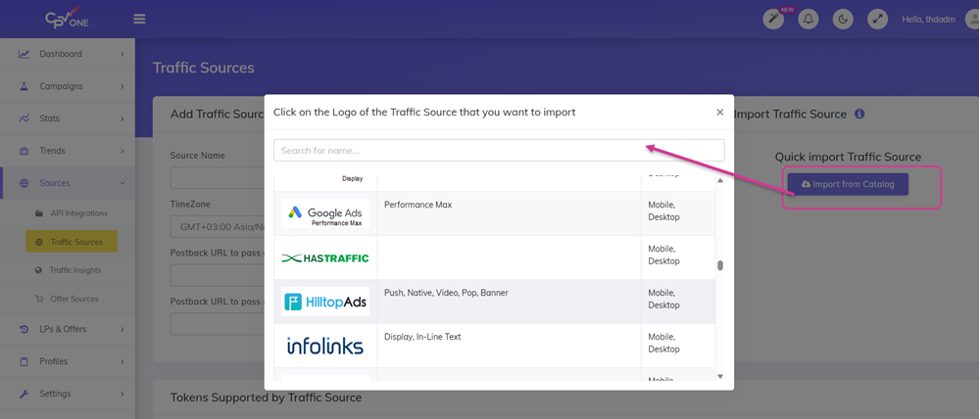Open the magic wand NEW feature
The image size is (980, 419).
click(x=773, y=20)
